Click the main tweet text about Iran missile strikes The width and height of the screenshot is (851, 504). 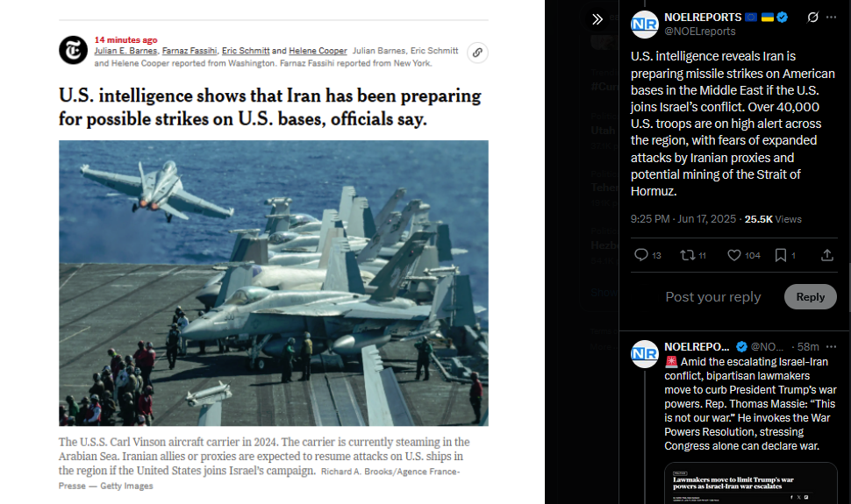[x=733, y=124]
